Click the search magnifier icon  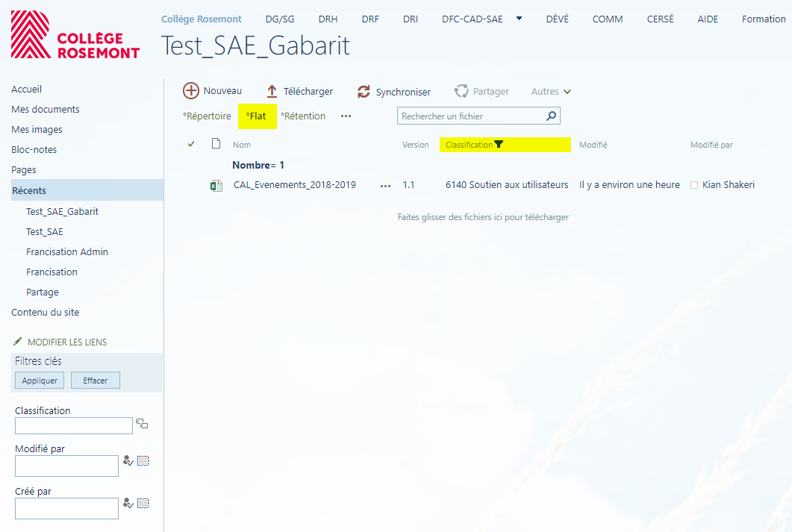click(551, 116)
